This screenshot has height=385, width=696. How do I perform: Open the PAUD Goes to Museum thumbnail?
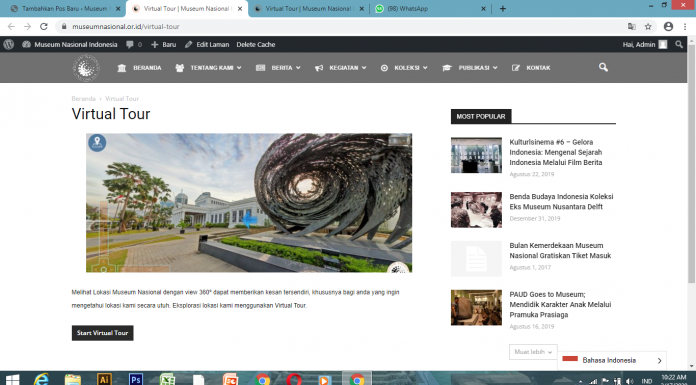(476, 307)
